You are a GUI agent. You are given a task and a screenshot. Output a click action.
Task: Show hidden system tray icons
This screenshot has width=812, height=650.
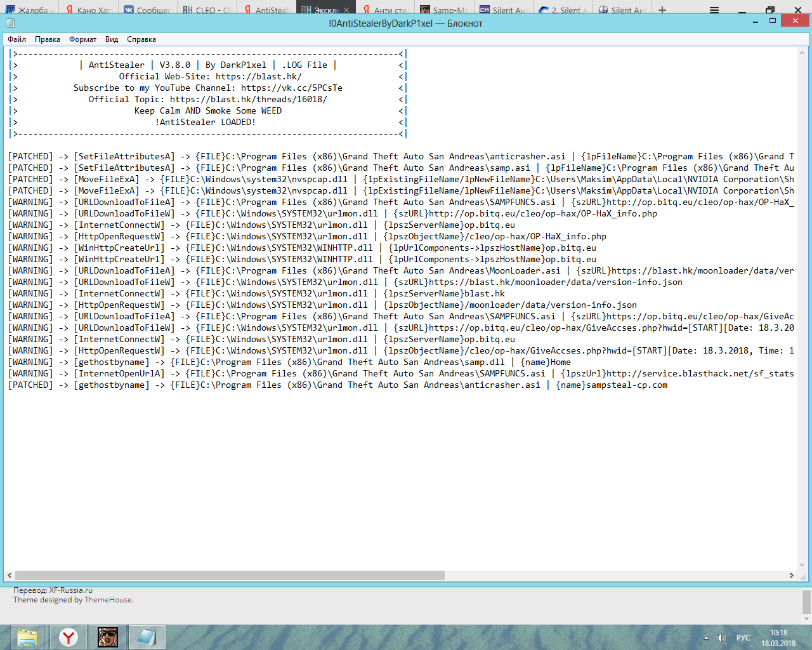[x=706, y=638]
